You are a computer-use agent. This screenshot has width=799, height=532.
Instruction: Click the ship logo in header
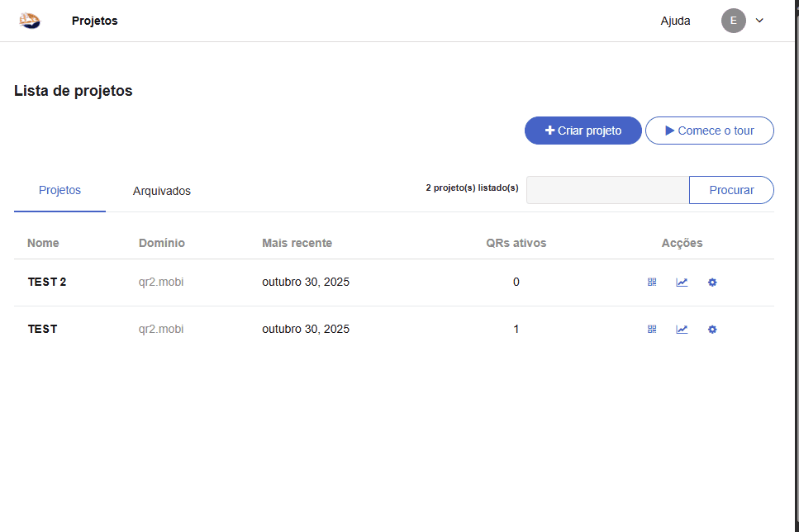tap(30, 21)
